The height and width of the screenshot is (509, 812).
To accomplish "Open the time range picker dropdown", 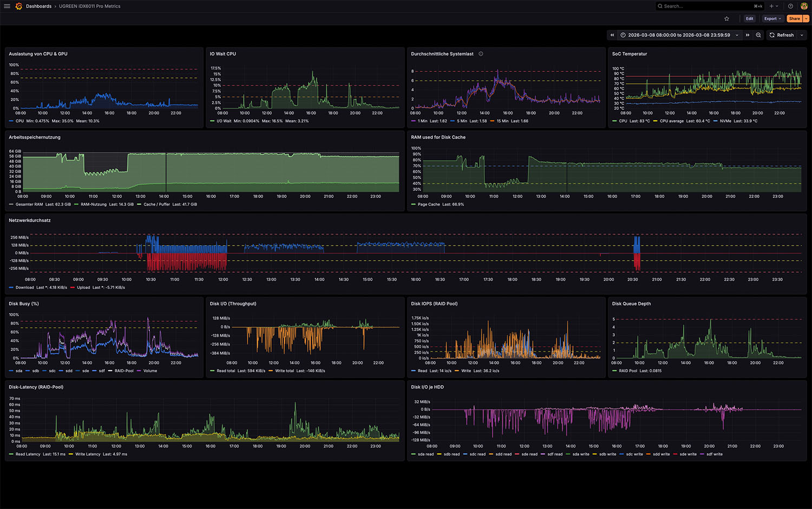I will pos(679,35).
